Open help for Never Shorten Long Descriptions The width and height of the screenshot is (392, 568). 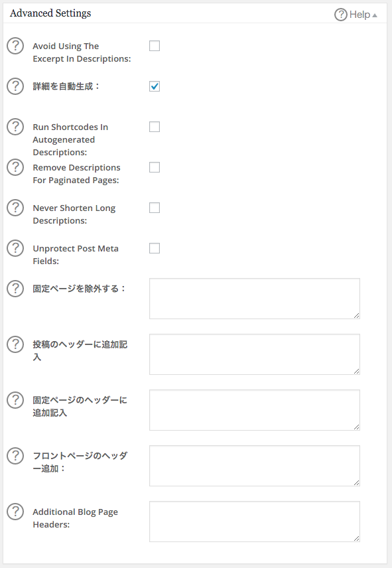point(15,208)
